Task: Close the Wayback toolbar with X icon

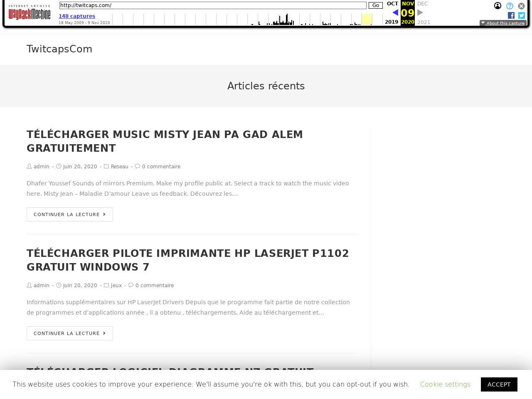Action: click(x=521, y=6)
